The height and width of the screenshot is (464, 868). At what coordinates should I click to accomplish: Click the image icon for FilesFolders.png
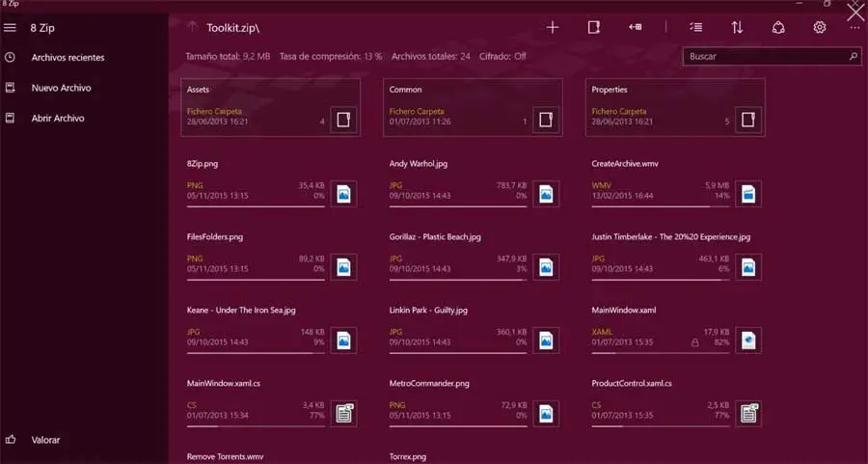tap(343, 267)
